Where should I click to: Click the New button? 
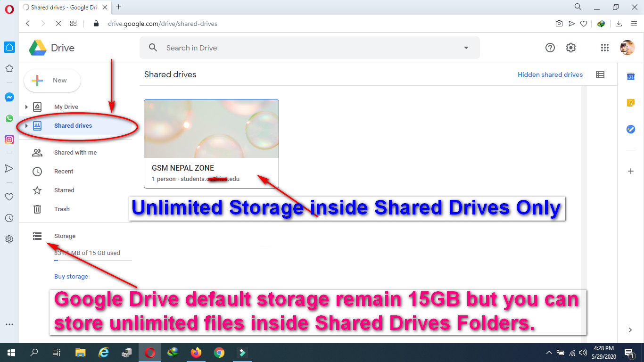click(52, 81)
